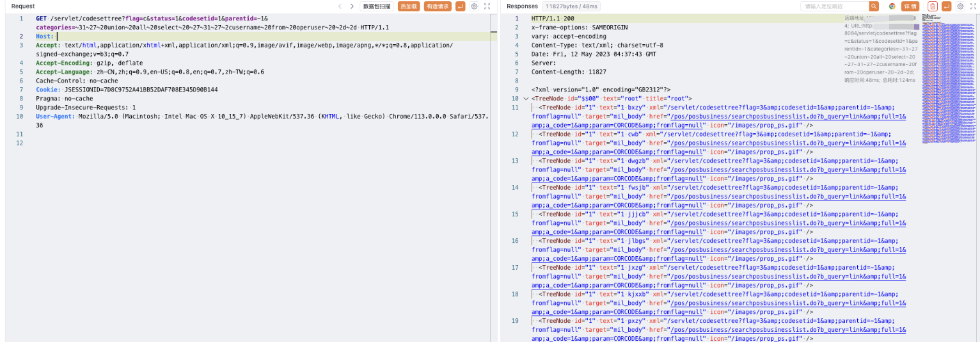Open the 详情 details button in Responses

(x=910, y=6)
